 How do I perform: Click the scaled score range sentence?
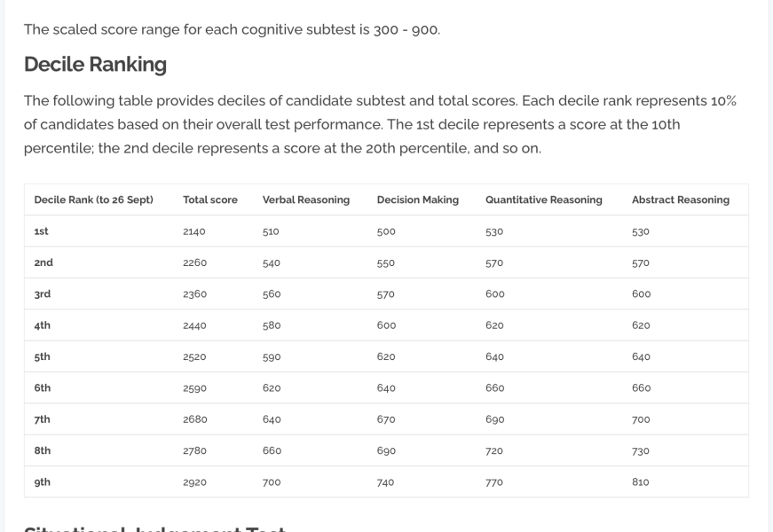point(232,29)
